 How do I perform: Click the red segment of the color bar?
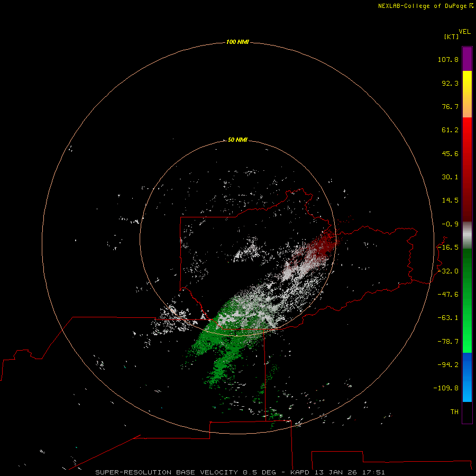coord(467,169)
